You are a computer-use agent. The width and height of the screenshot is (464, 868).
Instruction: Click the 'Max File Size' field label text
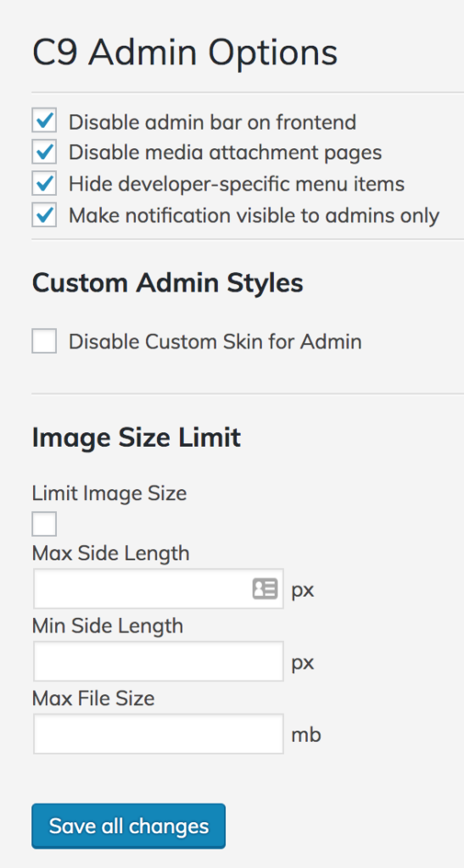pos(93,698)
